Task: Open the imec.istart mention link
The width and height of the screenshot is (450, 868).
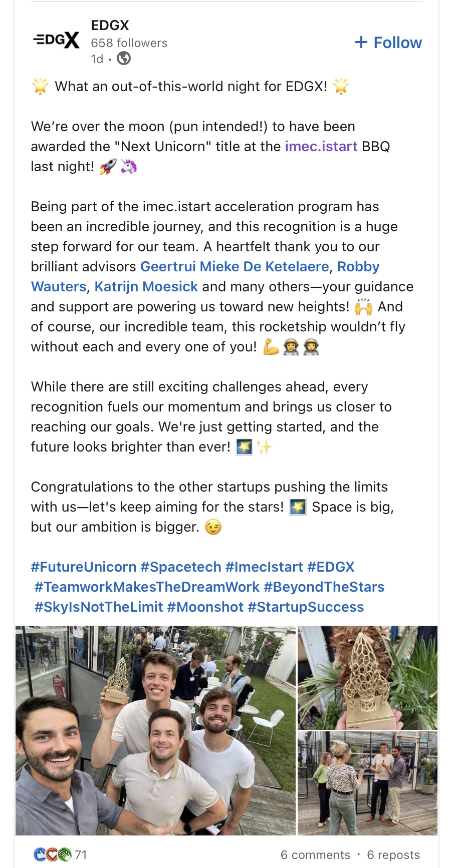Action: coord(321,146)
